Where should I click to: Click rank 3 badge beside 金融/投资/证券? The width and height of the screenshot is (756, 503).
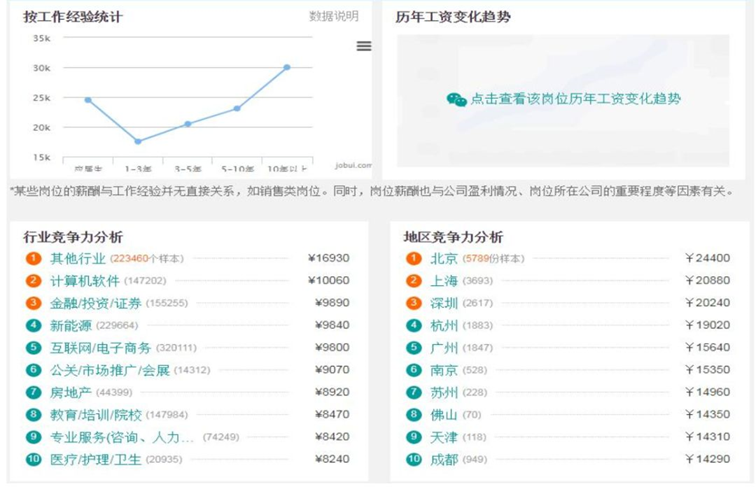33,303
